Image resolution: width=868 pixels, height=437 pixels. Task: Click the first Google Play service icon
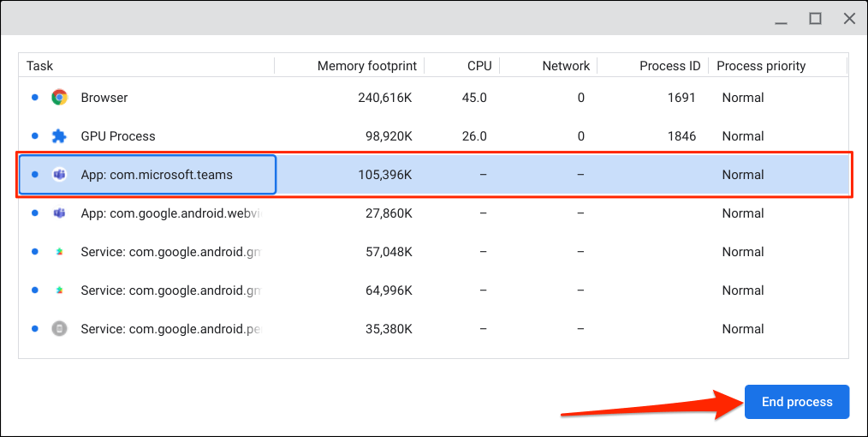[59, 252]
